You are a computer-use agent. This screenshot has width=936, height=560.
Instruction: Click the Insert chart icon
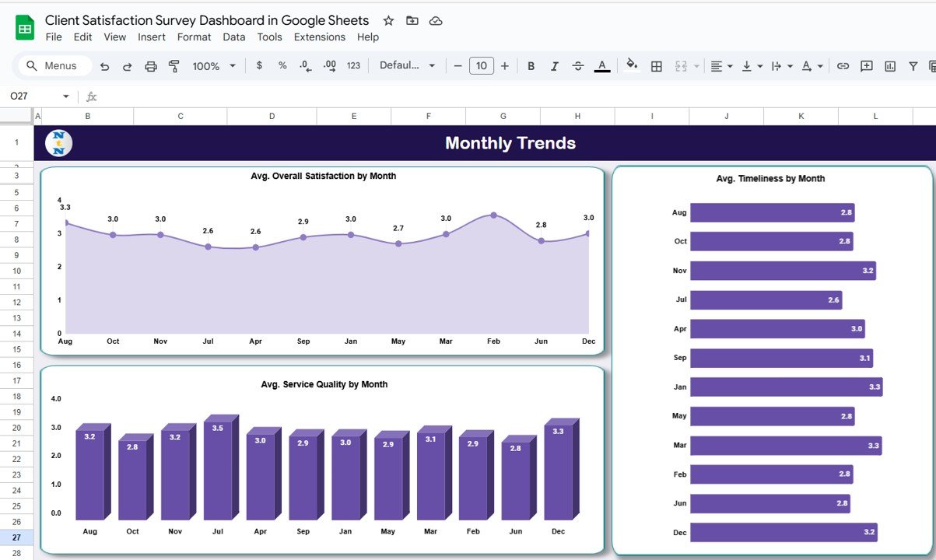click(x=890, y=66)
